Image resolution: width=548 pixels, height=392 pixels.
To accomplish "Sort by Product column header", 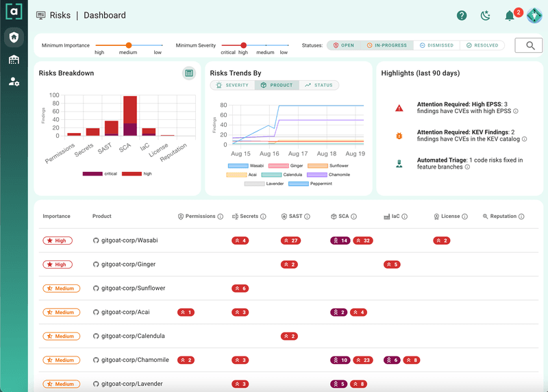I will click(x=101, y=216).
